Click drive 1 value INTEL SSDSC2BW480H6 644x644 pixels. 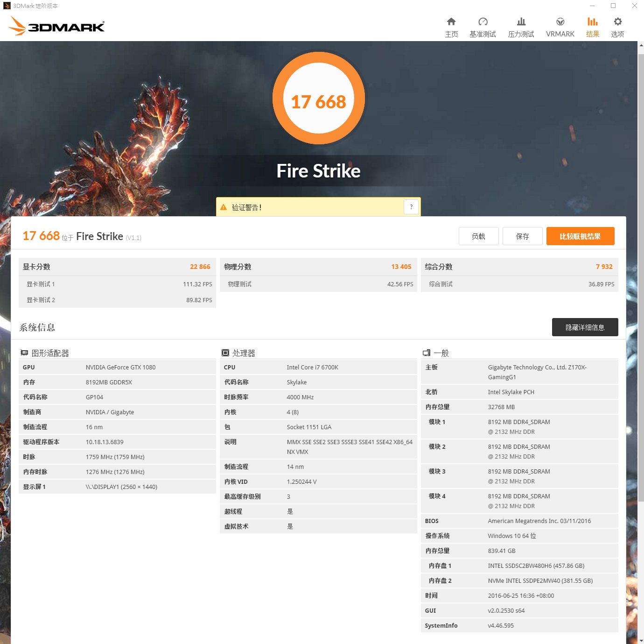coord(536,566)
